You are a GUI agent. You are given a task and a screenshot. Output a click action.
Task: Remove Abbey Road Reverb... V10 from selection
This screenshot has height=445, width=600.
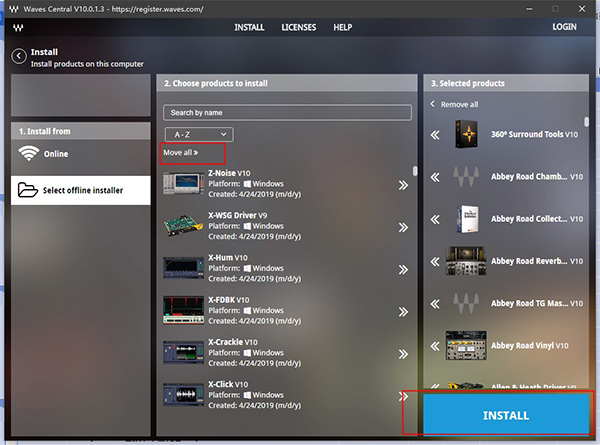pyautogui.click(x=435, y=262)
